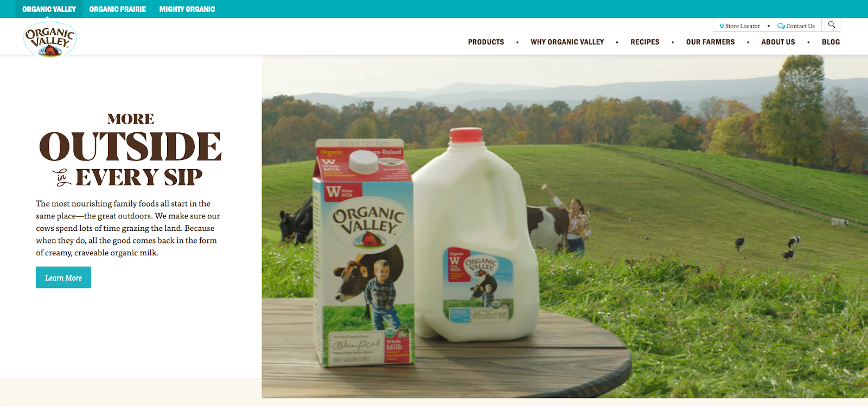Visit the Blog page
Screen dimensions: 868x406
831,42
